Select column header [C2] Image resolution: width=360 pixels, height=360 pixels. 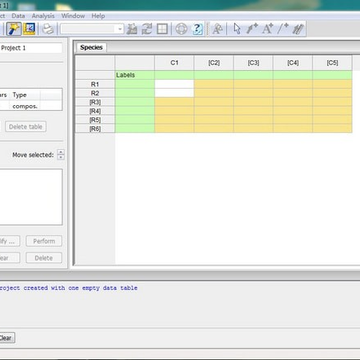pyautogui.click(x=214, y=63)
